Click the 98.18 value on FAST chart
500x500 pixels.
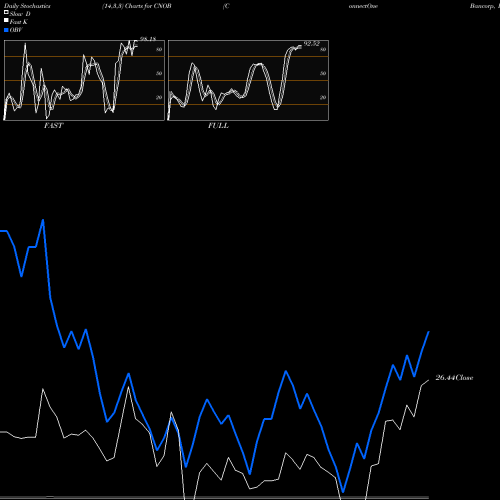point(148,39)
